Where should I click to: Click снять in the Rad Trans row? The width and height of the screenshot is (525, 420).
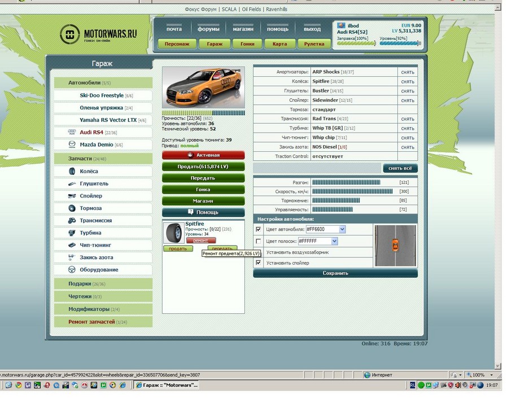point(408,119)
